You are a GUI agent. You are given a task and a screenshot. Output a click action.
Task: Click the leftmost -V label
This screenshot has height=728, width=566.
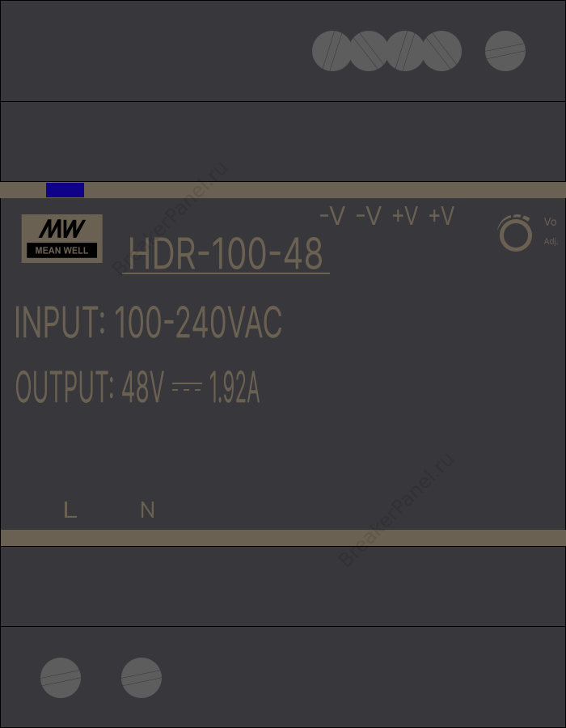click(332, 216)
